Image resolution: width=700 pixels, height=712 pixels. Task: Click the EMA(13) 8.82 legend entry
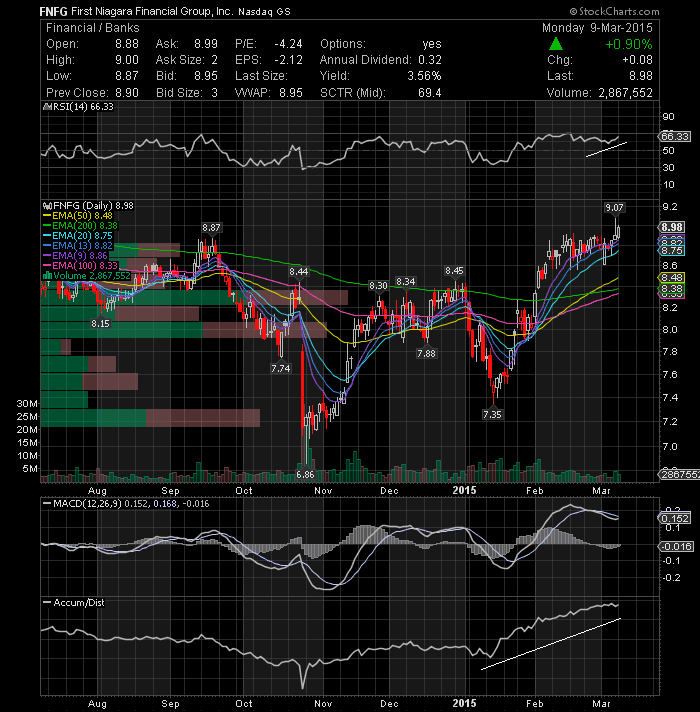tap(82, 246)
